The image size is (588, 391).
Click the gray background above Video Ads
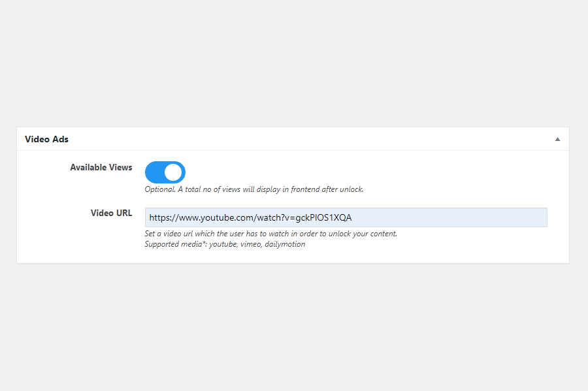pyautogui.click(x=293, y=64)
